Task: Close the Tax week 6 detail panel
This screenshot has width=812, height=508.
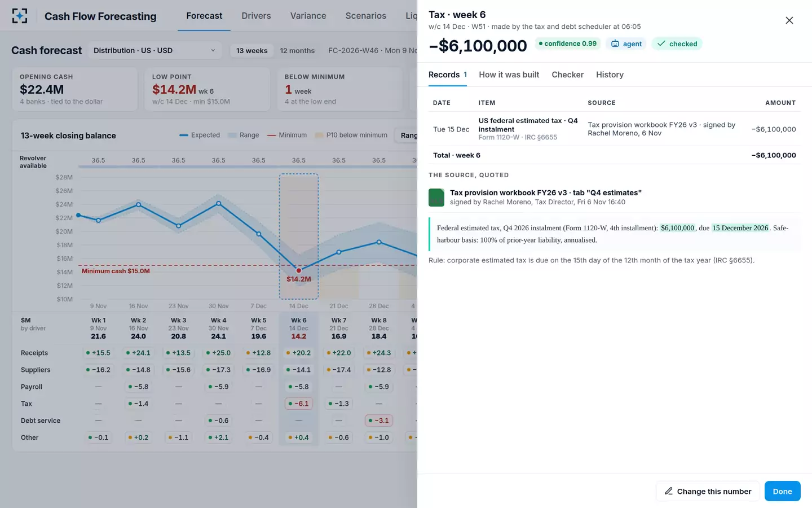Action: (789, 20)
